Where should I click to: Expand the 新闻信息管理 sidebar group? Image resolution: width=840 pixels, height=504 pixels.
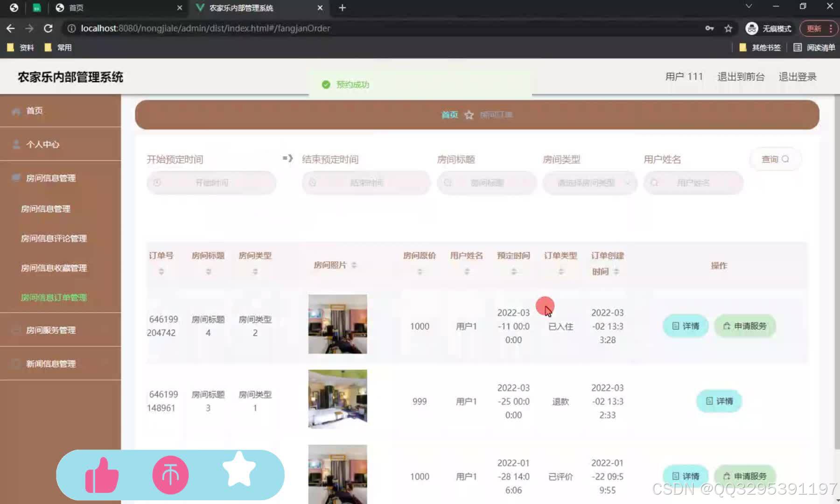60,364
